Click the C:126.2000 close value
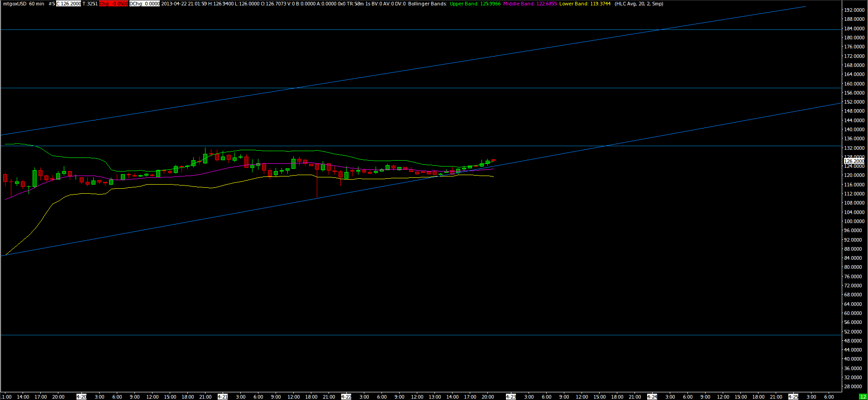 (x=69, y=4)
